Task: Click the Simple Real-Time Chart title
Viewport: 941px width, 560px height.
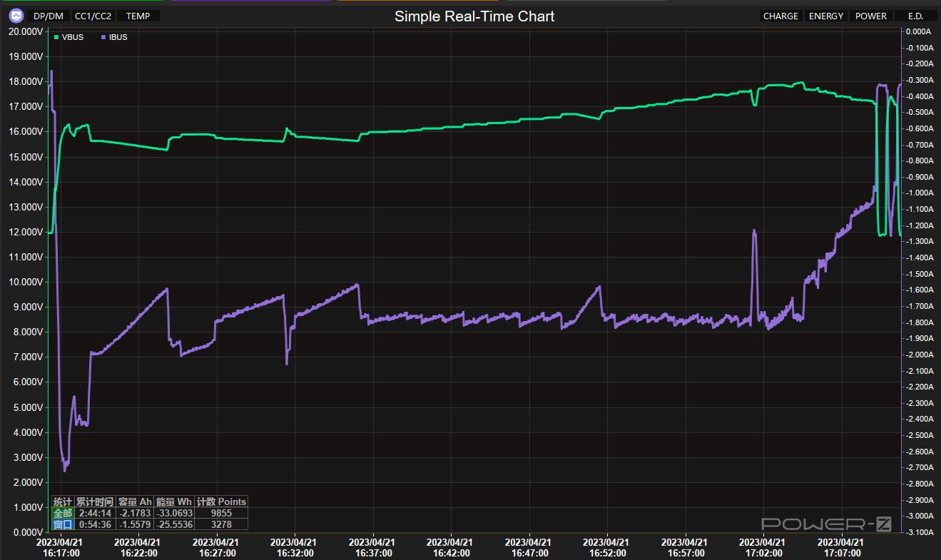Action: click(474, 16)
